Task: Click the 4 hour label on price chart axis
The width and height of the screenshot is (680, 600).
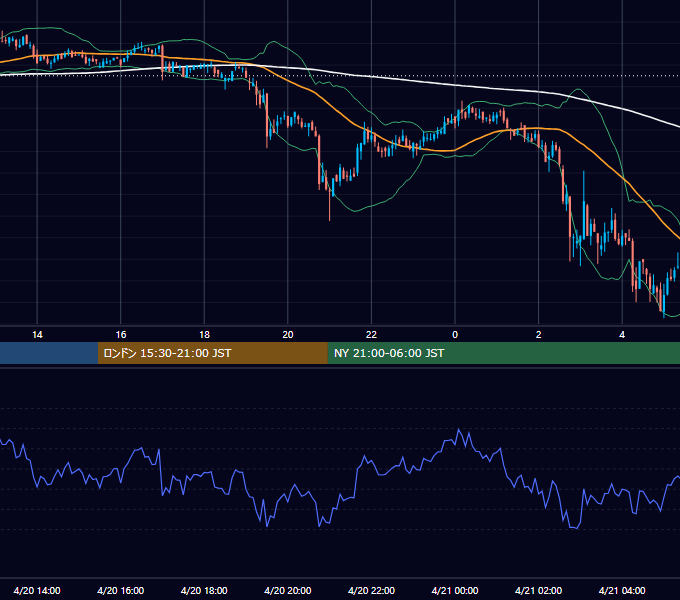Action: [x=622, y=335]
